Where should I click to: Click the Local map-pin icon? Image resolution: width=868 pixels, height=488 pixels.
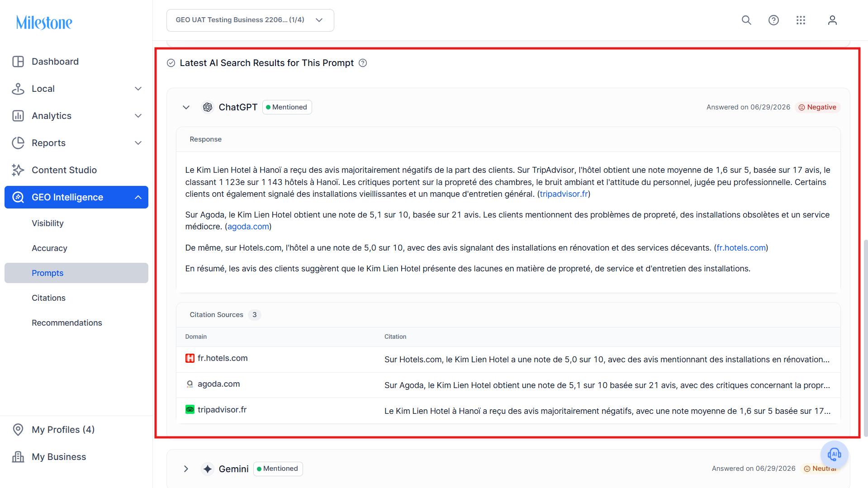click(18, 89)
